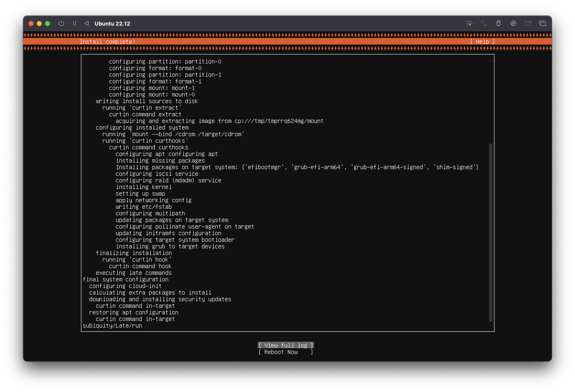Click the VM power button icon
This screenshot has height=392, width=575.
[x=61, y=24]
